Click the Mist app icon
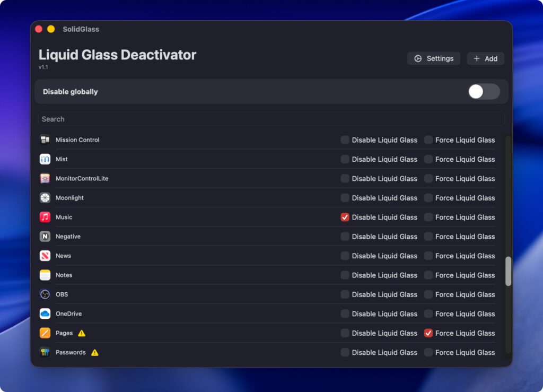This screenshot has height=392, width=543. 45,159
